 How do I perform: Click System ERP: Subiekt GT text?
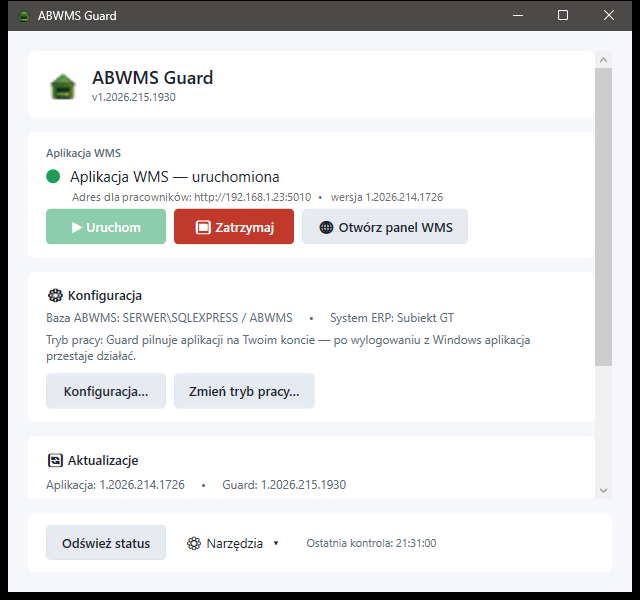point(392,318)
